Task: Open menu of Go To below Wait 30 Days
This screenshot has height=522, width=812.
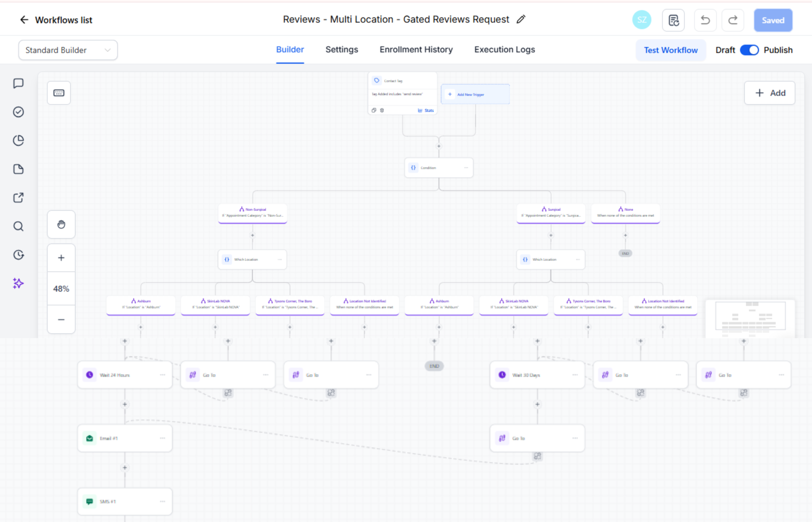Action: pyautogui.click(x=575, y=438)
